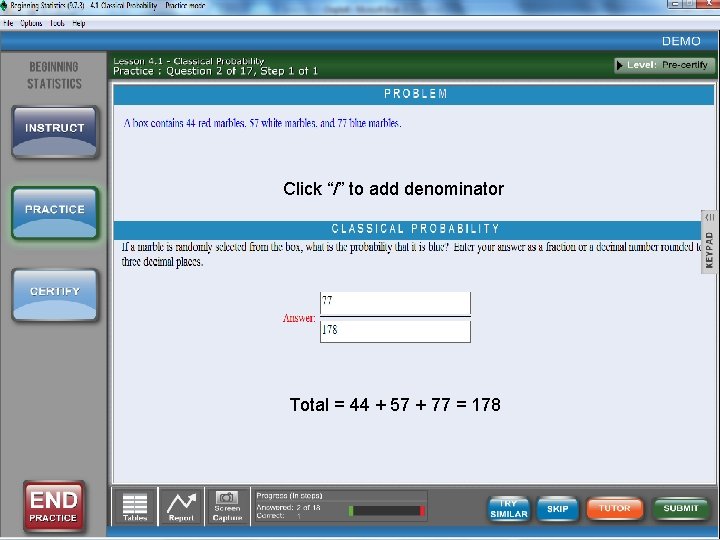Viewport: 720px width, 540px height.
Task: Open the File menu
Action: (x=8, y=23)
